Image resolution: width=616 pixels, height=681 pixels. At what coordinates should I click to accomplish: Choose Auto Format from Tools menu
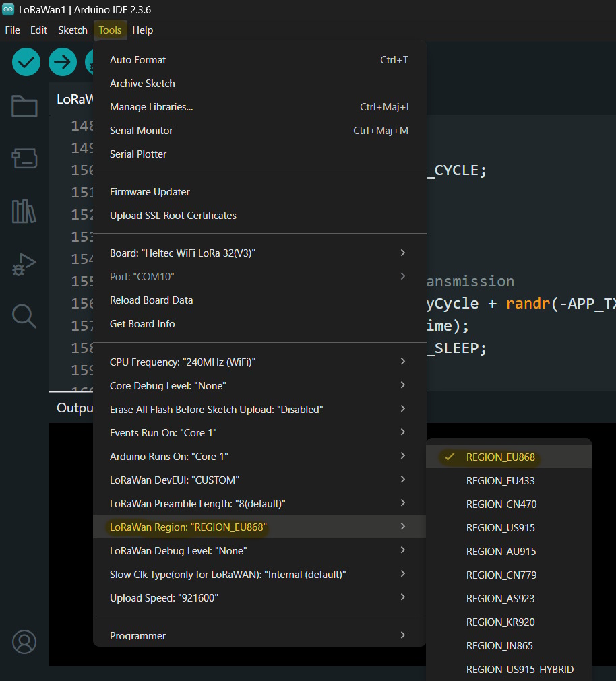(259, 60)
